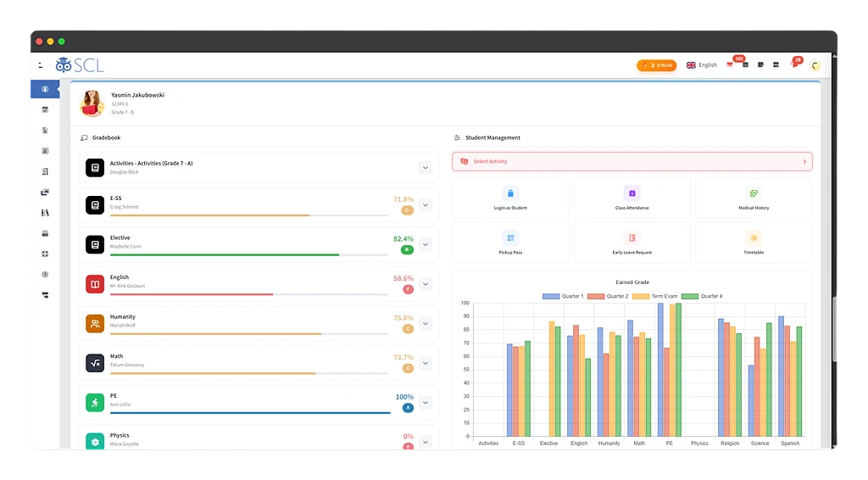The width and height of the screenshot is (868, 480).
Task: Click the PE running-figure subject icon
Action: click(95, 403)
